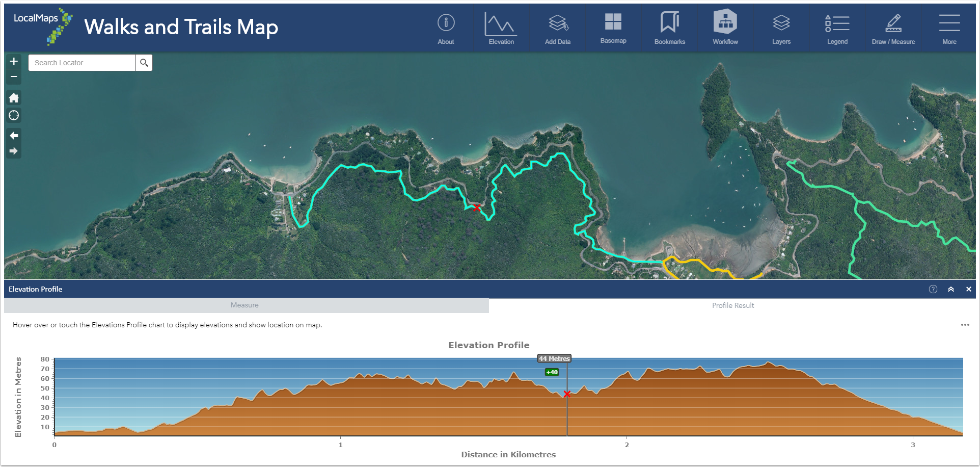
Task: Open the More menu
Action: click(x=949, y=29)
